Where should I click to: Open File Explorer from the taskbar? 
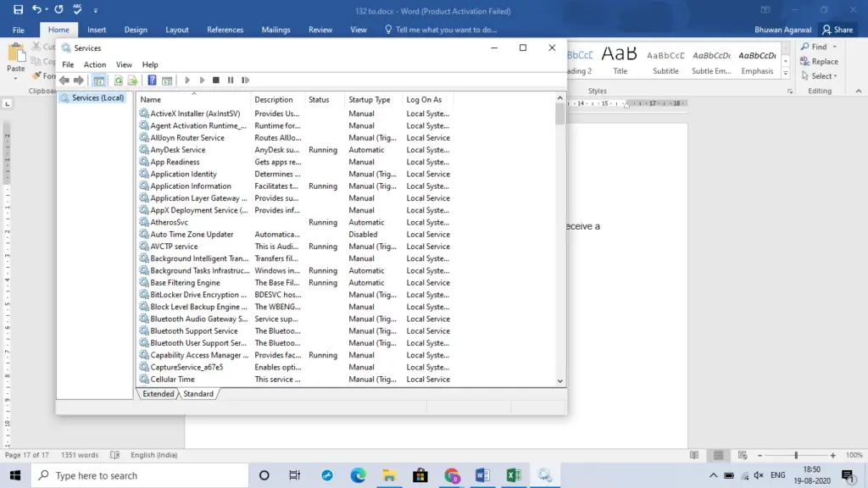click(x=389, y=475)
